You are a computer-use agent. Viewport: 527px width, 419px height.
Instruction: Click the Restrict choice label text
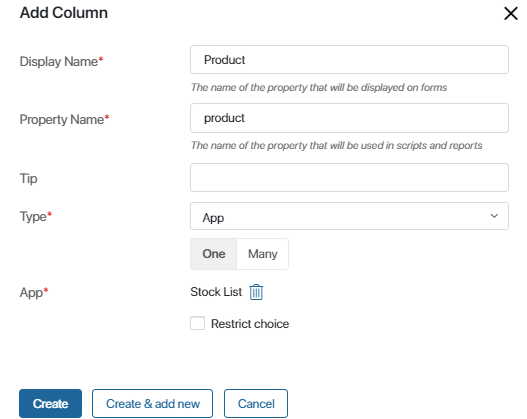pos(250,324)
